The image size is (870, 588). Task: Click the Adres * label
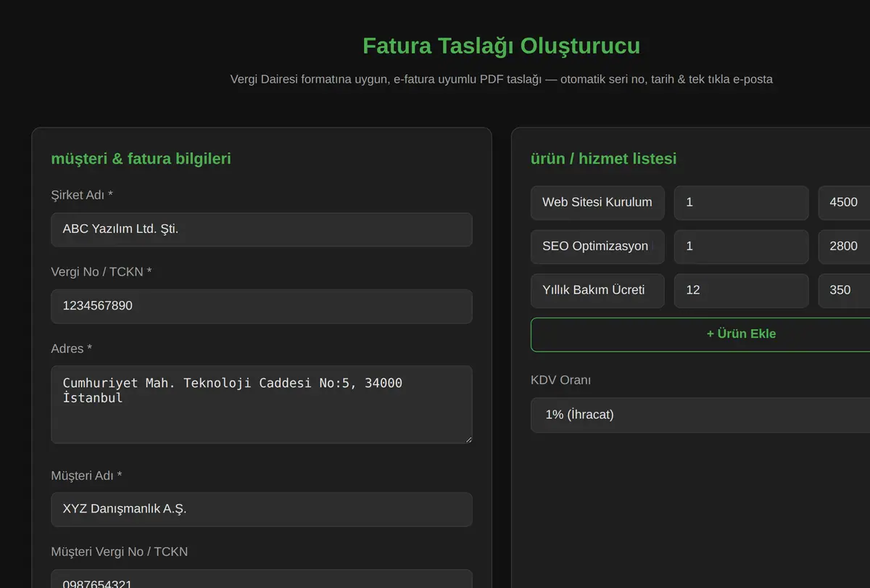click(x=72, y=349)
